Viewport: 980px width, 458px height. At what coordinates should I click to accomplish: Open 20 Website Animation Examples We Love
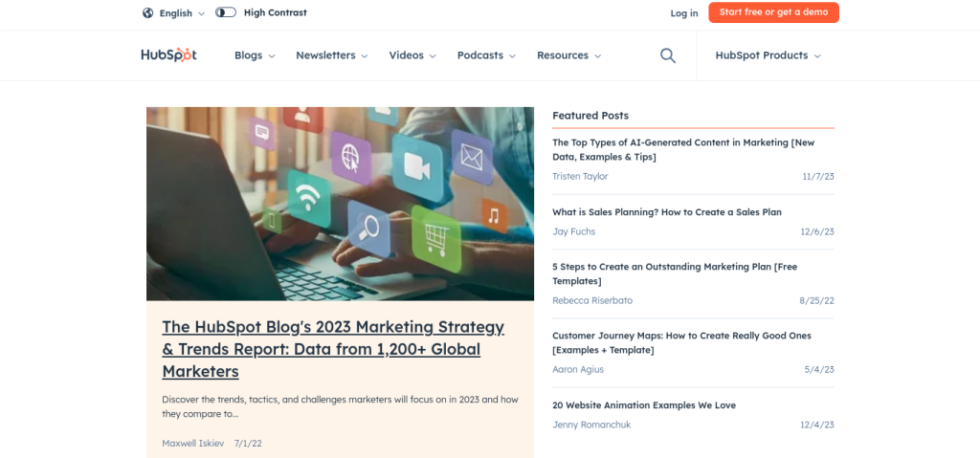coord(644,405)
